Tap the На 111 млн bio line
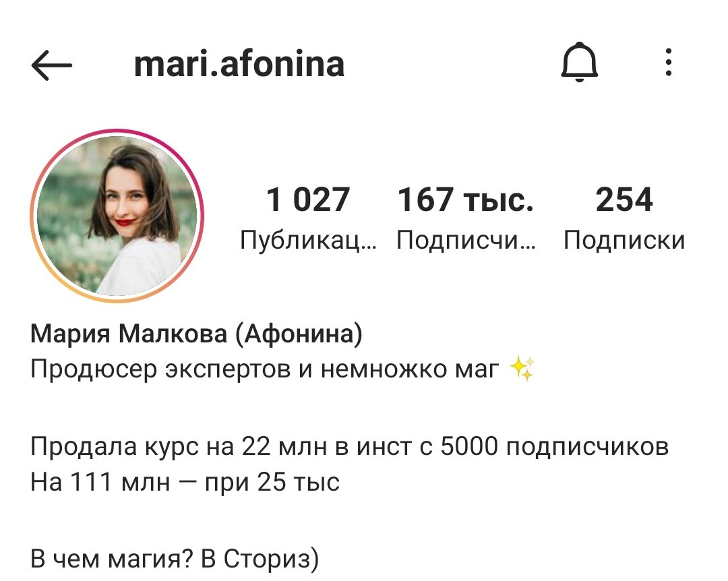This screenshot has width=728, height=581. [185, 482]
